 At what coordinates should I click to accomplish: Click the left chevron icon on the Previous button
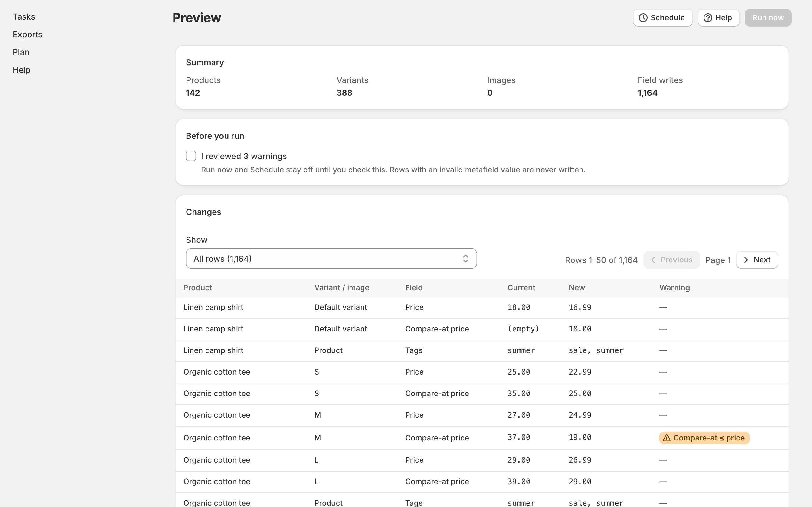click(653, 260)
